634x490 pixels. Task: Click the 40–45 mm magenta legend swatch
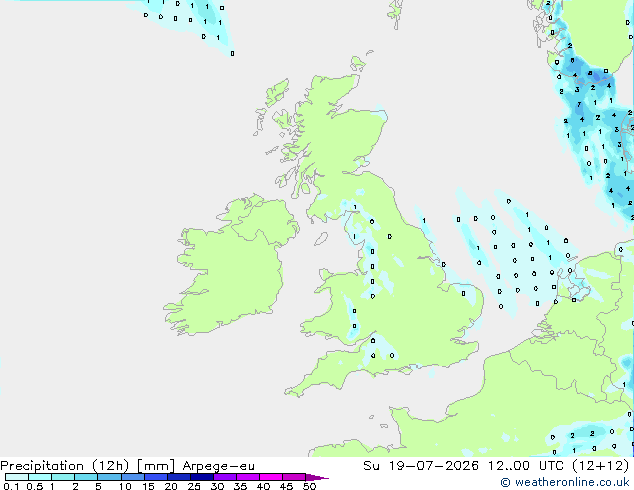271,477
